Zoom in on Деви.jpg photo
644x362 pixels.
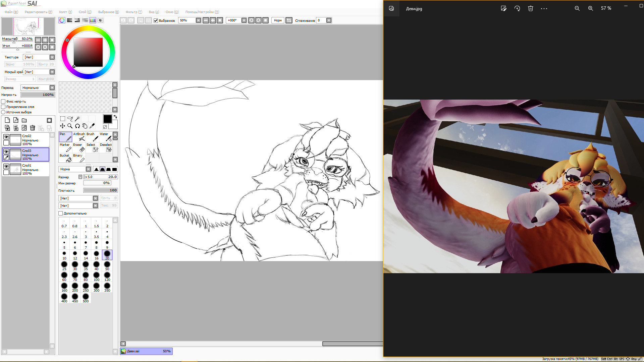click(590, 8)
